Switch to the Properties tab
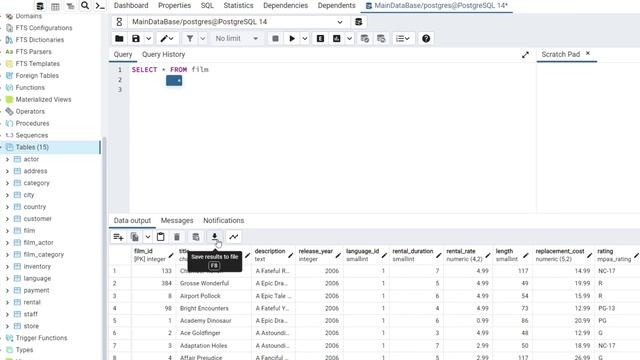 [x=174, y=6]
